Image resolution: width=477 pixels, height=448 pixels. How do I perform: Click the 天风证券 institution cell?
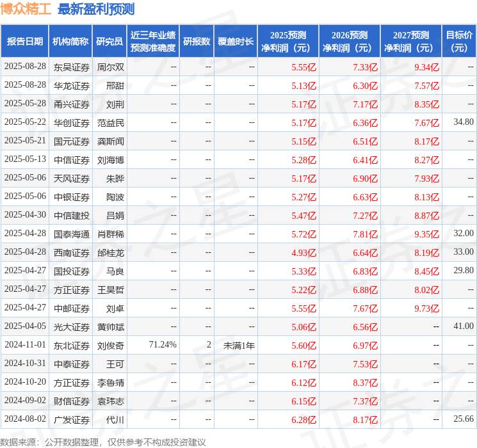[72, 179]
